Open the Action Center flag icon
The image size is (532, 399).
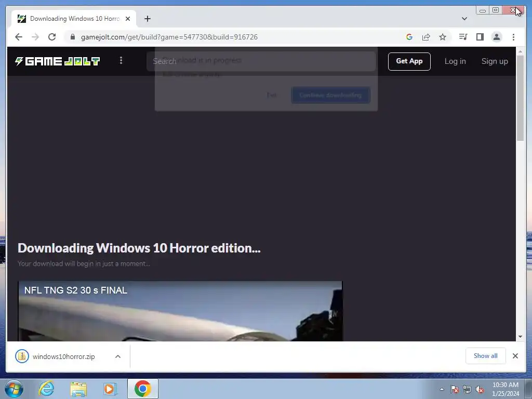tap(455, 389)
